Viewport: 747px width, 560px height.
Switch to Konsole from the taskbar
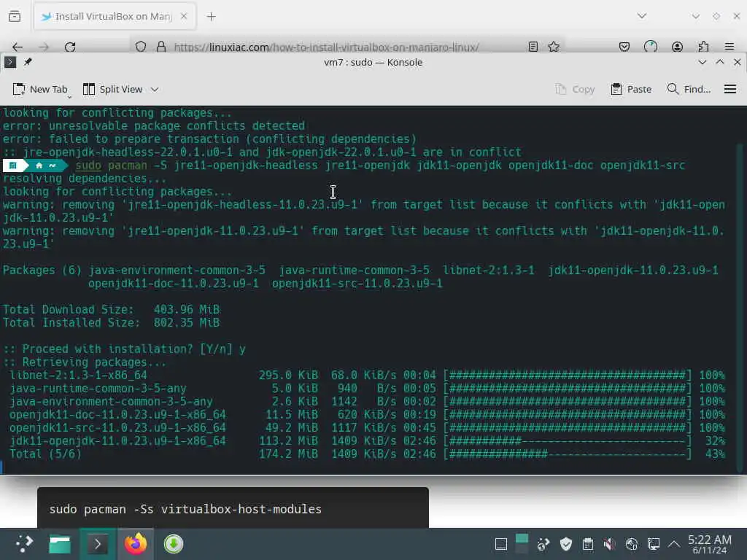pos(98,544)
